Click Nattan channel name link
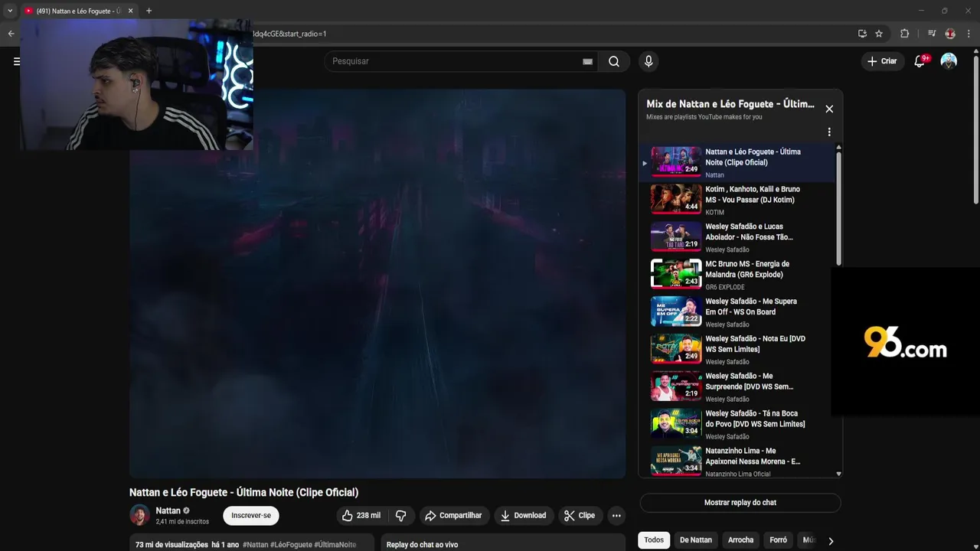This screenshot has height=551, width=980. tap(168, 510)
